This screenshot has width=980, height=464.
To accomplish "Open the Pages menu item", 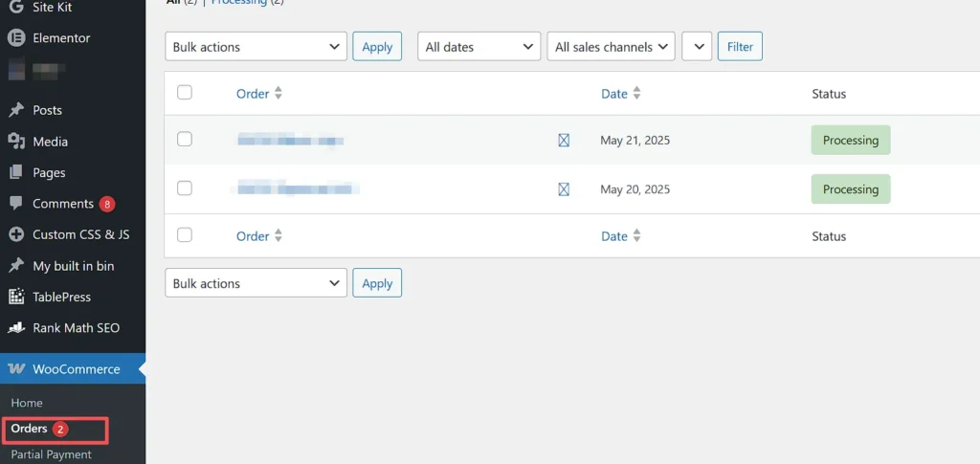I will [49, 172].
